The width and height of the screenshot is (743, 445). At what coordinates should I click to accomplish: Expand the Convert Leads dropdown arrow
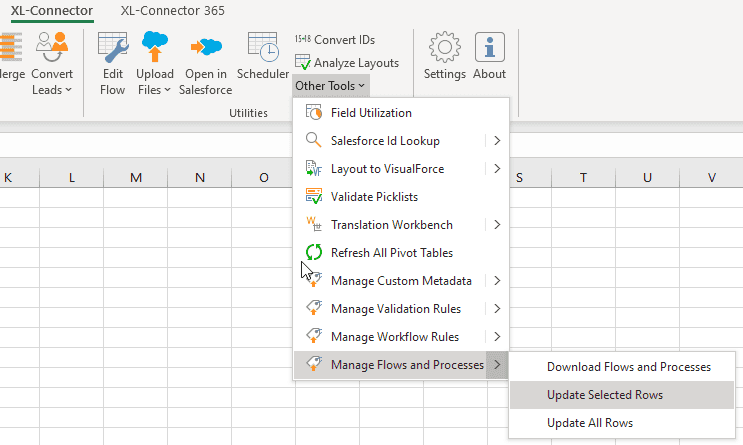coord(68,90)
